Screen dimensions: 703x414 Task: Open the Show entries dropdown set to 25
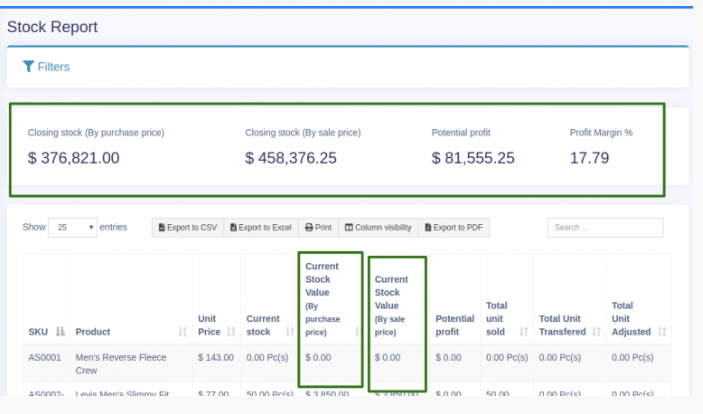72,228
